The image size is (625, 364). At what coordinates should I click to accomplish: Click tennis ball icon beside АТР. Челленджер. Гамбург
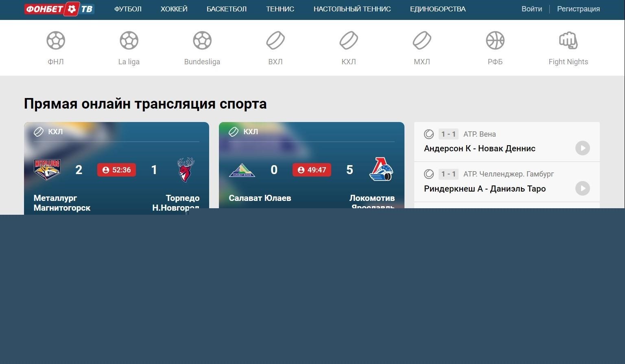[x=429, y=174]
